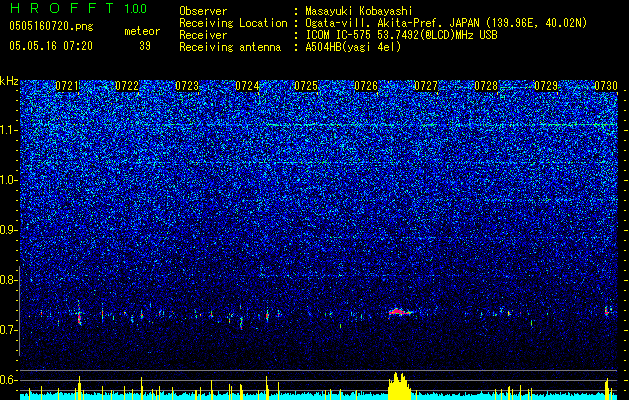The image size is (629, 400).
Task: Select the ICOM IC-575 53.7492 MHz receiver text
Action: (x=401, y=35)
